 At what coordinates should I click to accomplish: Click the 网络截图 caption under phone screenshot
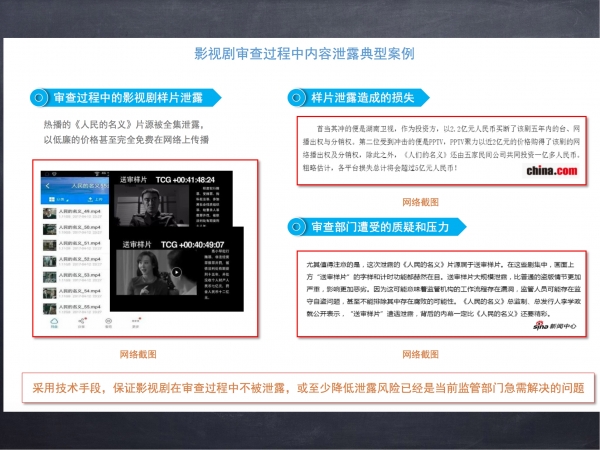pos(138,354)
